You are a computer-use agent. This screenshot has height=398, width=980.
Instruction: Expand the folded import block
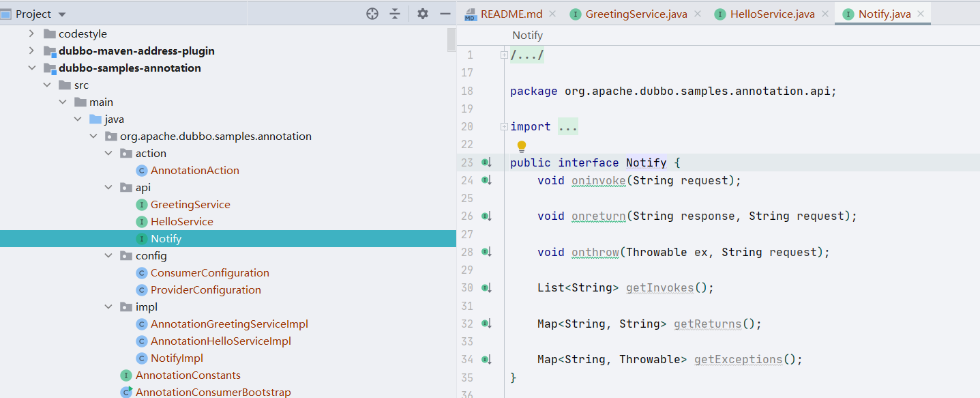(504, 126)
